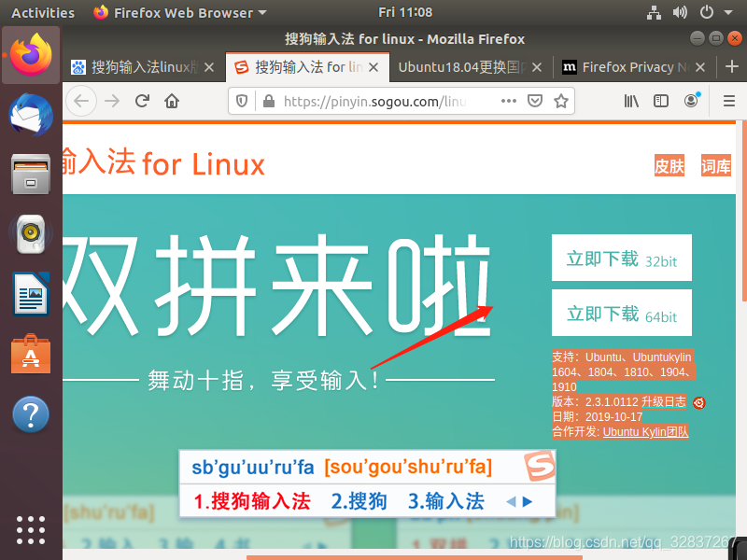This screenshot has height=560, width=747.
Task: Expand Firefox Web Browser app menu
Action: [x=180, y=13]
